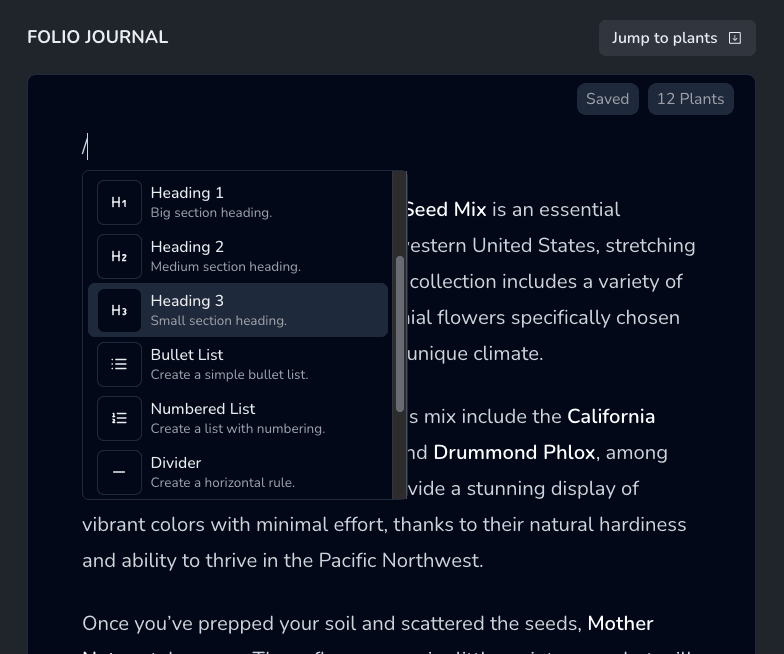Click the bold word Mother
The image size is (784, 654).
coord(620,624)
